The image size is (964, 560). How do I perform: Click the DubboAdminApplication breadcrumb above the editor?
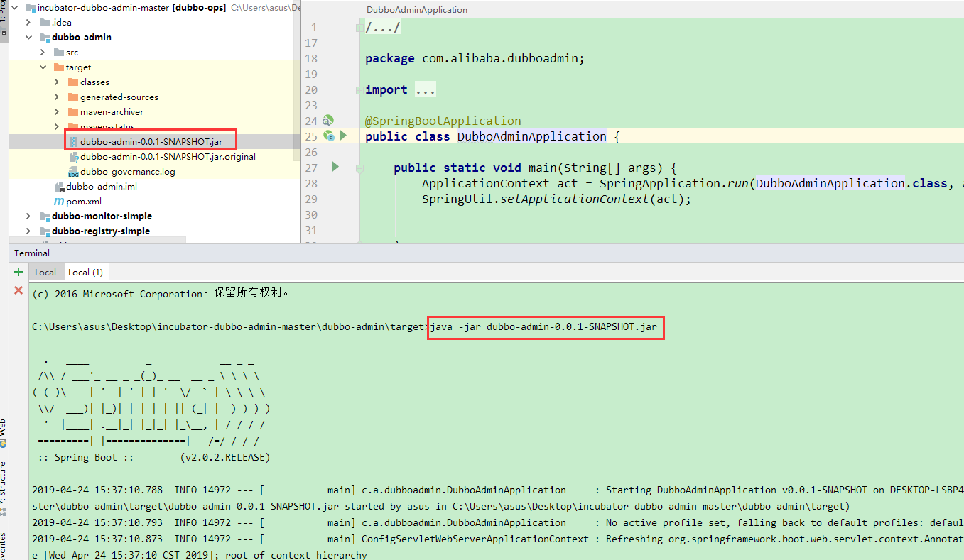click(417, 10)
